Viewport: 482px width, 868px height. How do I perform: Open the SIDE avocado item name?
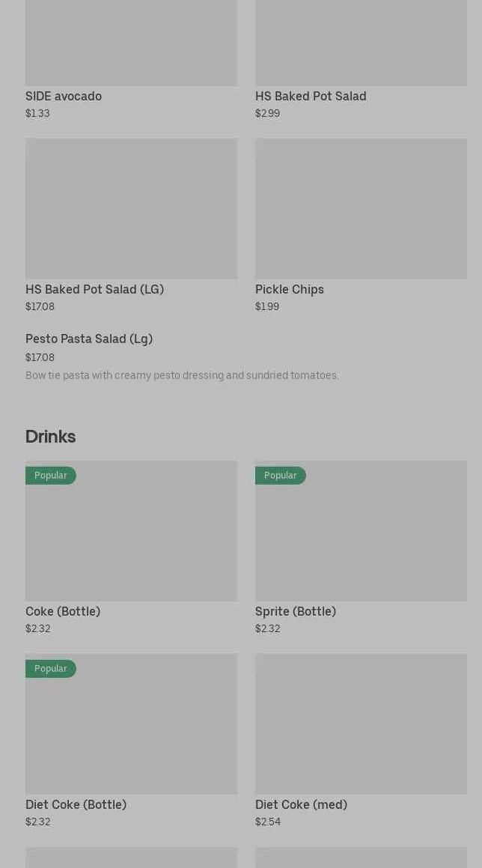coord(64,97)
